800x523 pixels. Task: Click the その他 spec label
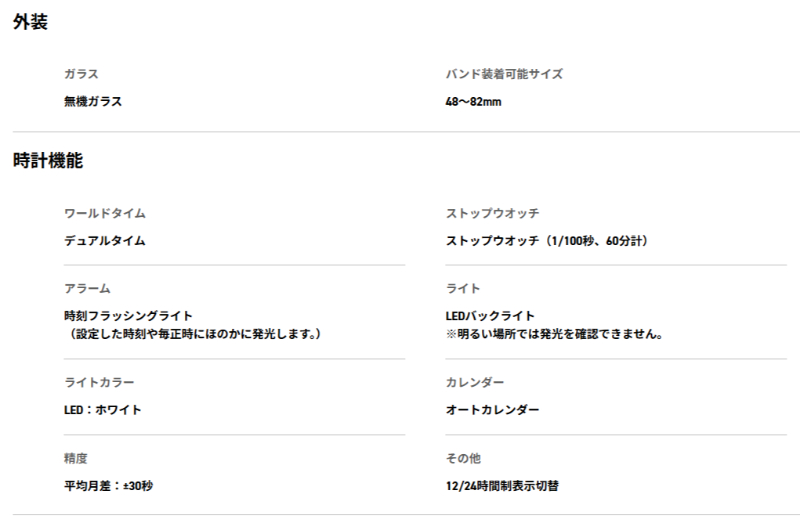[463, 458]
